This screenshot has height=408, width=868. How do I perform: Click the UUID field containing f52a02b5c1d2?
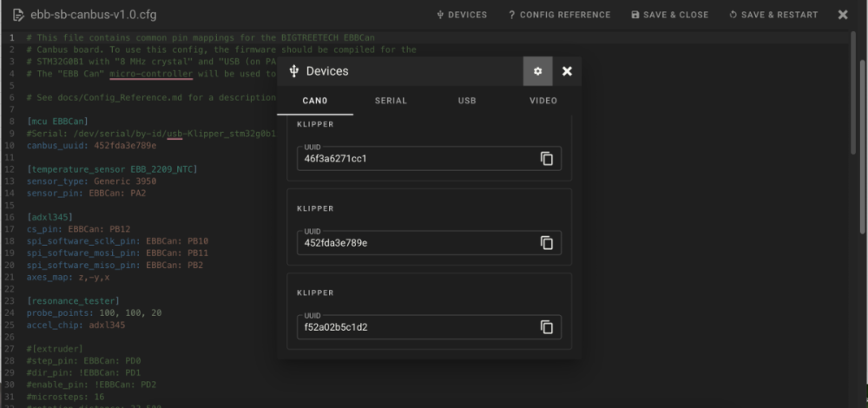coord(429,327)
